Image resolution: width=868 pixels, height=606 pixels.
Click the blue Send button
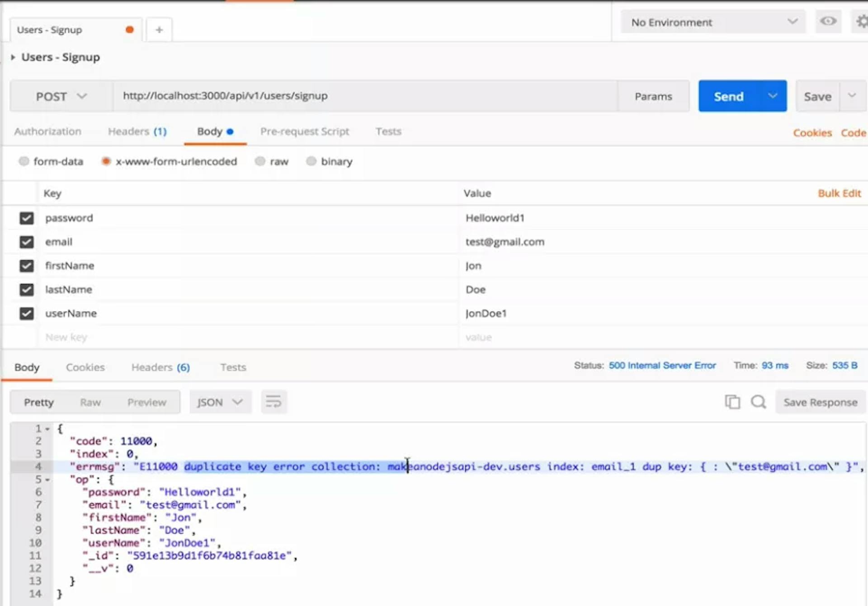click(728, 96)
